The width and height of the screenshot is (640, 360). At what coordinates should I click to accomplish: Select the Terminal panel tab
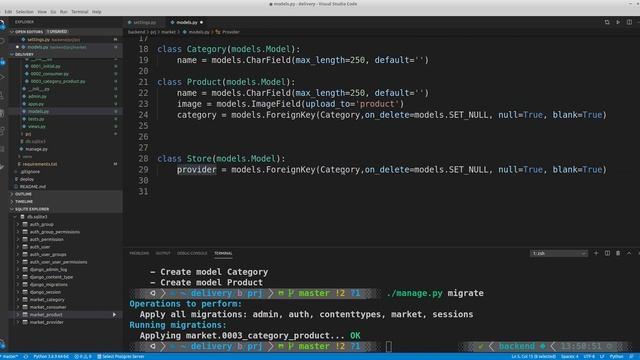223,253
